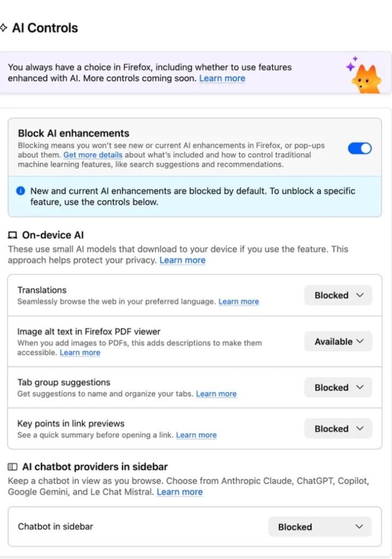Expand the Tab group suggestions status dropdown

(338, 388)
